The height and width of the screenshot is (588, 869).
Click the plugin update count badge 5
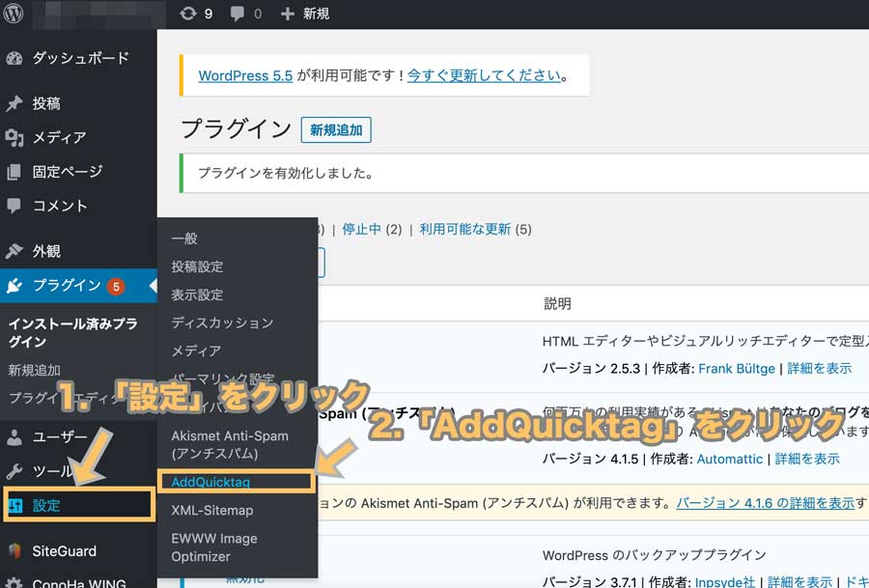tap(116, 286)
